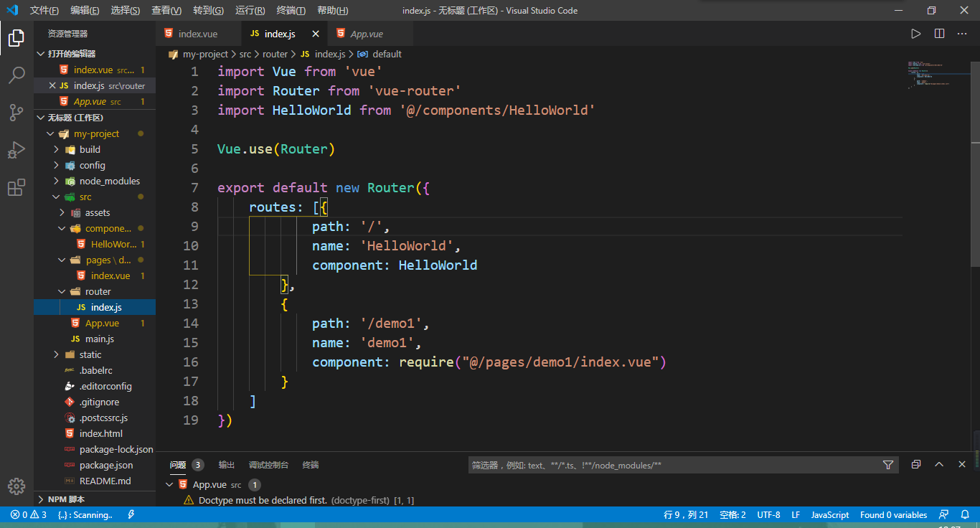Image resolution: width=980 pixels, height=528 pixels.
Task: Switch to the Output panel tab
Action: (x=227, y=465)
